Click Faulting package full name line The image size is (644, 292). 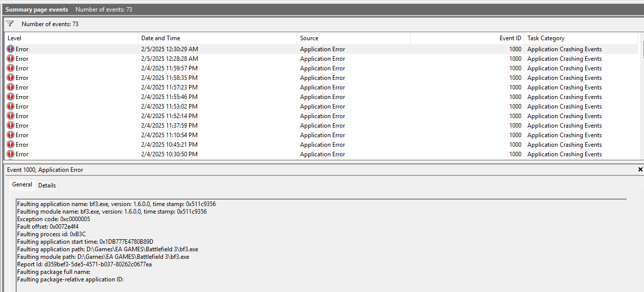coord(54,272)
